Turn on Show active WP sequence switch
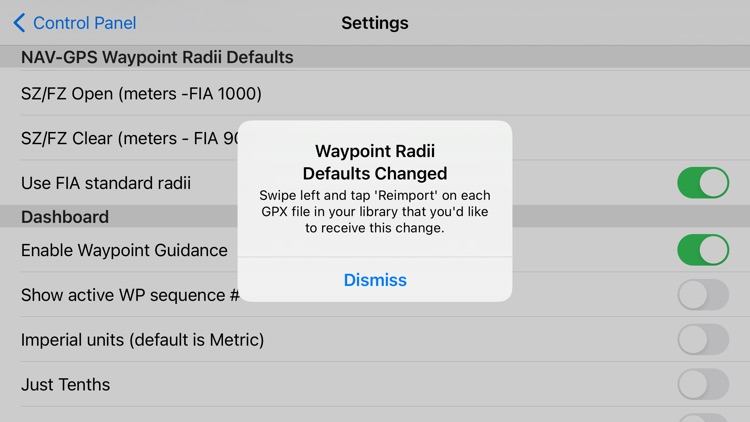Screen dimensions: 750x422 tap(703, 295)
